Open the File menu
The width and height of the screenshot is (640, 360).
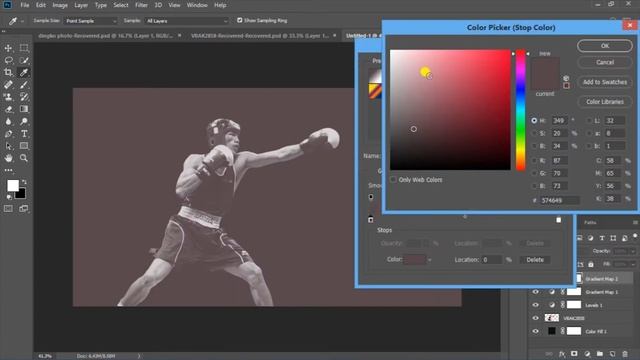(25, 5)
